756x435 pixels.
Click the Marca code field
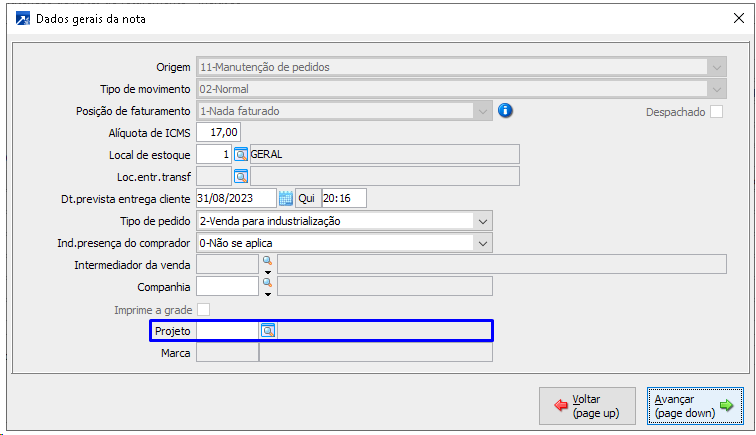(x=228, y=353)
